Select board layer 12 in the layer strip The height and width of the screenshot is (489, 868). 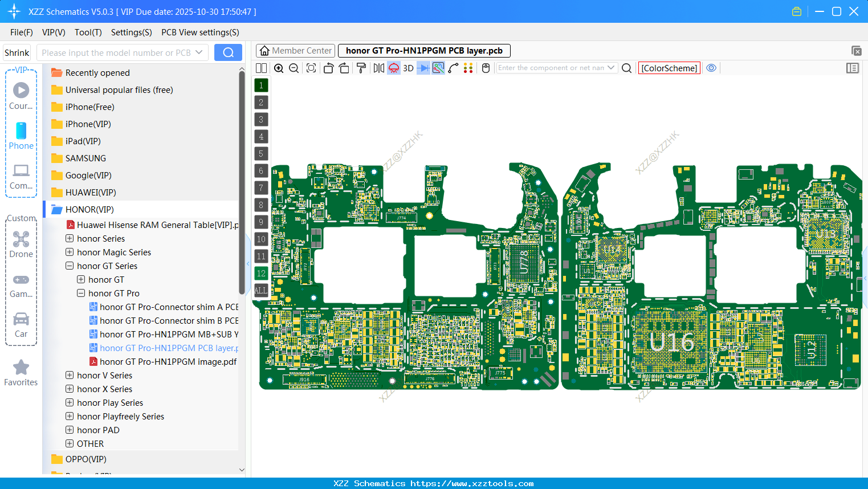(x=260, y=274)
